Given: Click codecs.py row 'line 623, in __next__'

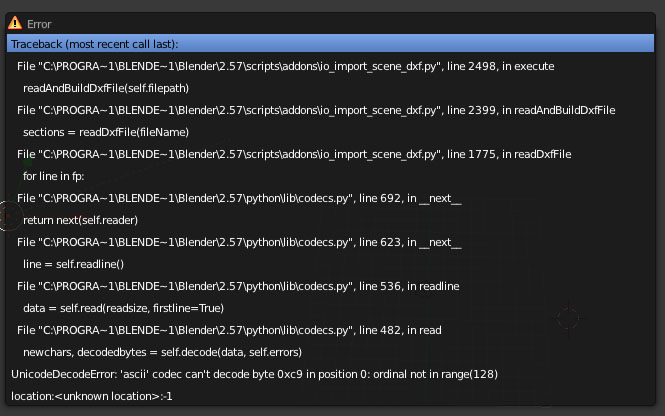Looking at the screenshot, I should [330, 243].
